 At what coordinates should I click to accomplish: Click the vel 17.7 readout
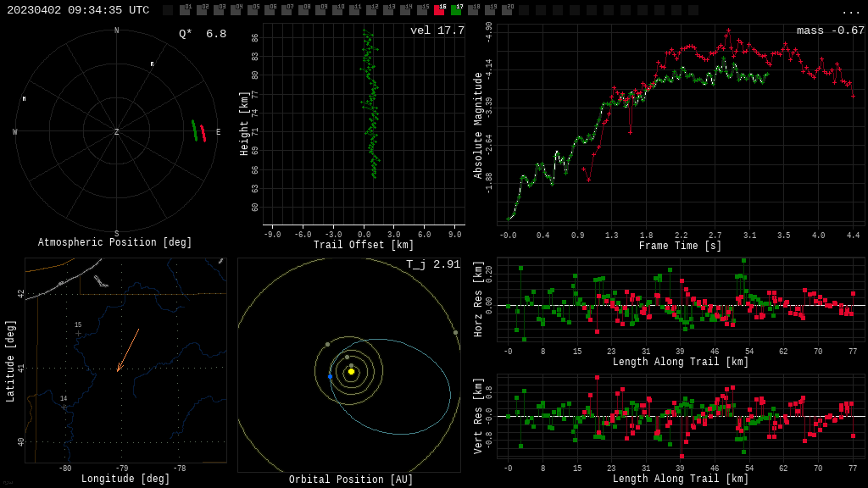click(x=437, y=30)
